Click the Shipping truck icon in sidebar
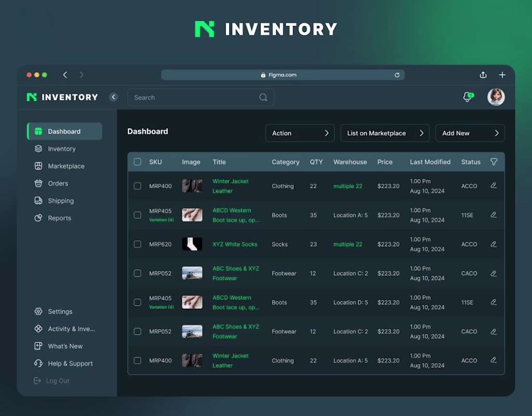Viewport: 532px width, 416px height. tap(38, 201)
